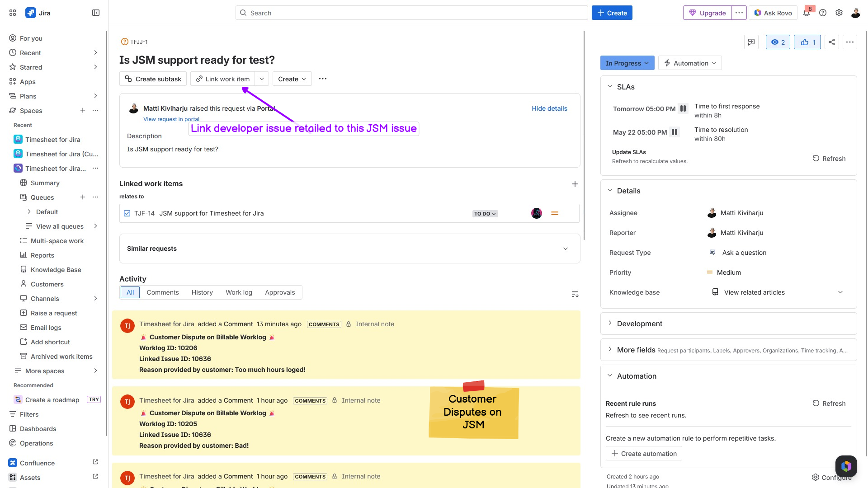Open more actions beside Create dropdown
868x488 pixels.
[x=323, y=79]
